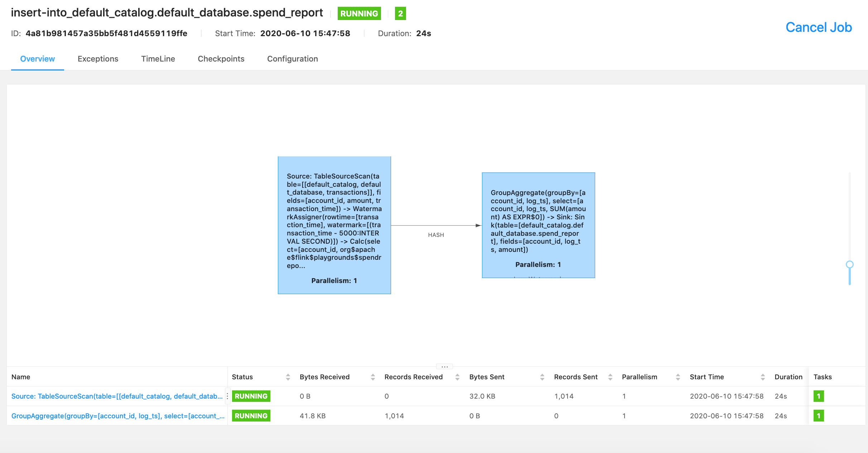The width and height of the screenshot is (868, 453).
Task: Open the TimeLine tab
Action: [158, 58]
